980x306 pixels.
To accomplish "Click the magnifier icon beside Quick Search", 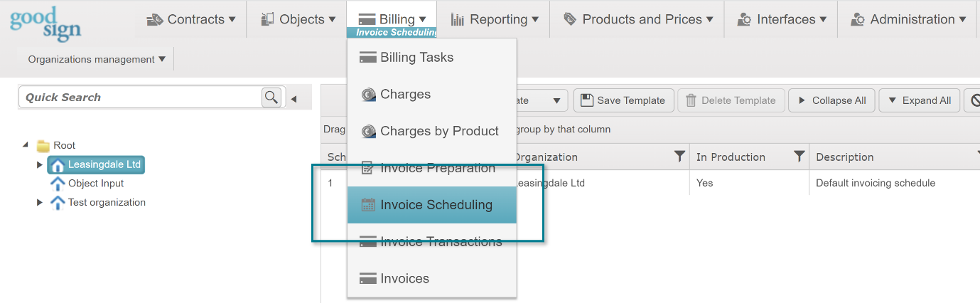I will point(271,97).
